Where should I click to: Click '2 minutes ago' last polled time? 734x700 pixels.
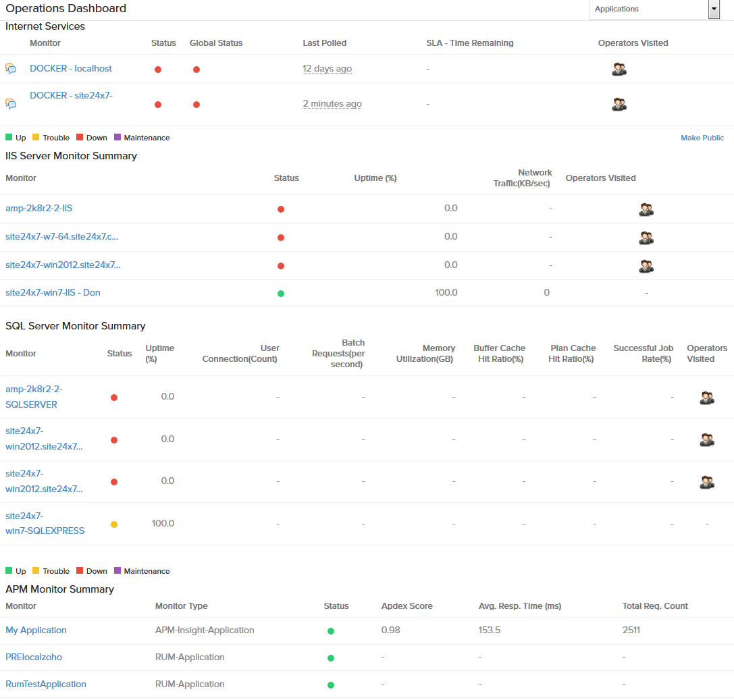tap(332, 104)
